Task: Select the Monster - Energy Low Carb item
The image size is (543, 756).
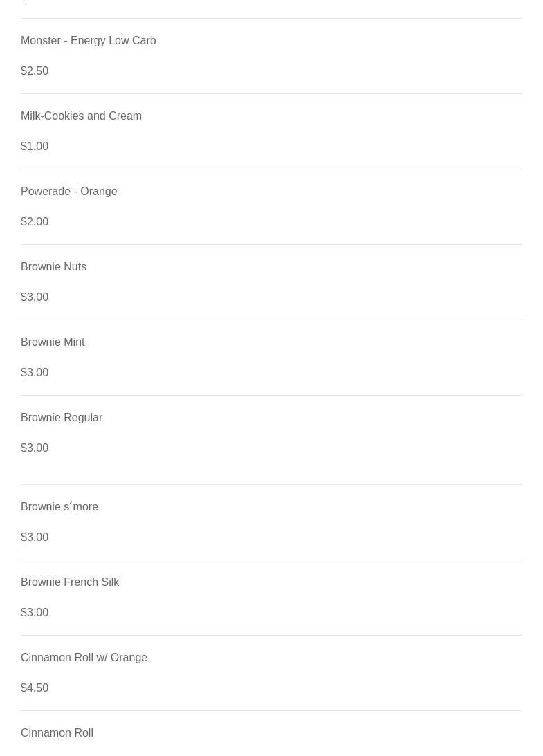Action: (x=88, y=41)
